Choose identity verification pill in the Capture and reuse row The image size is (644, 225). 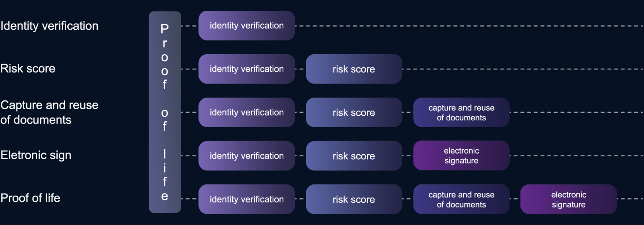247,112
